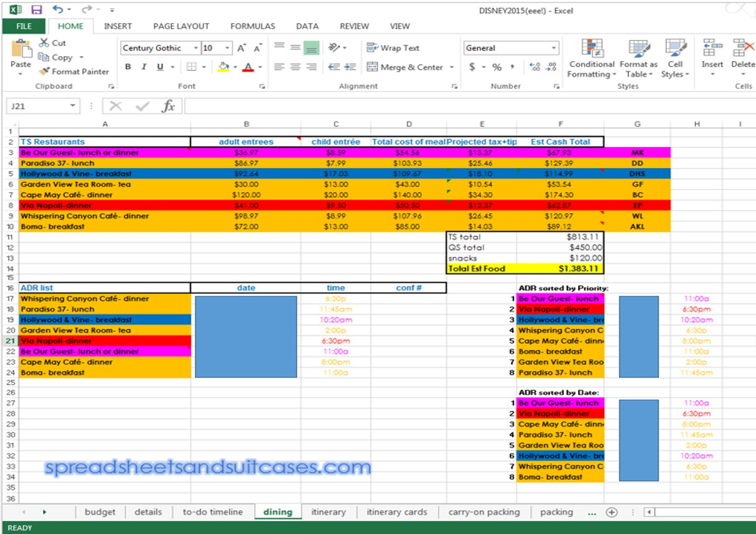Open the Century Gothic font name dropdown
This screenshot has width=756, height=534.
[197, 48]
